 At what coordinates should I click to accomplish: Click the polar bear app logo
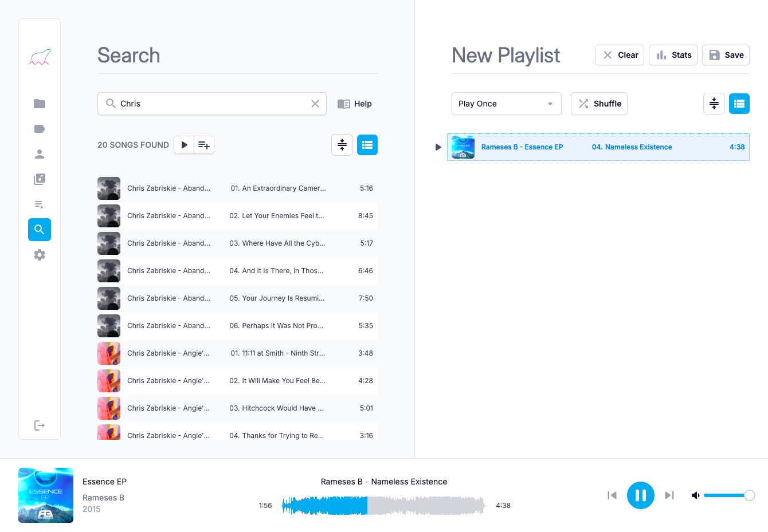pyautogui.click(x=40, y=57)
